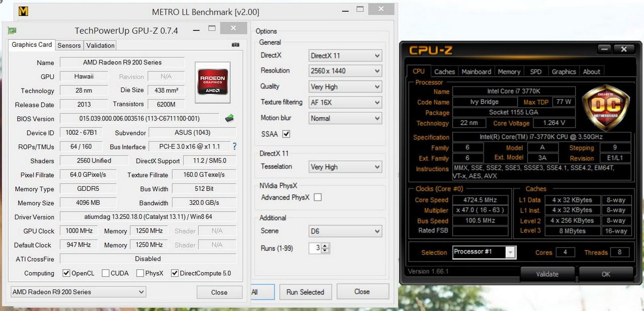Disable the SSAA checkbox
The height and width of the screenshot is (311, 644).
click(286, 134)
